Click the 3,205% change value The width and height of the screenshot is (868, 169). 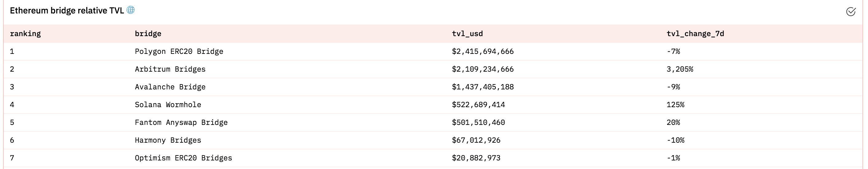pos(680,69)
